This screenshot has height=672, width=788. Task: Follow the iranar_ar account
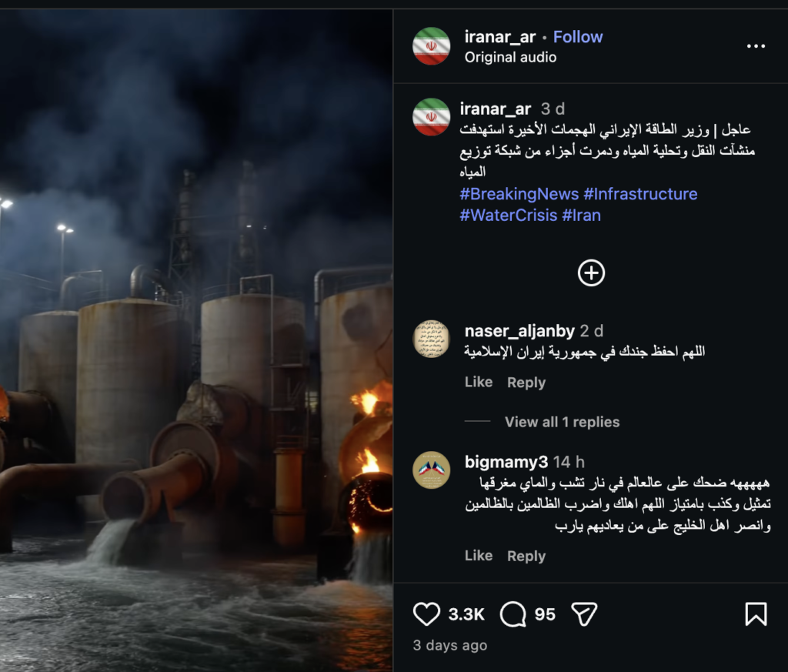[x=578, y=37]
